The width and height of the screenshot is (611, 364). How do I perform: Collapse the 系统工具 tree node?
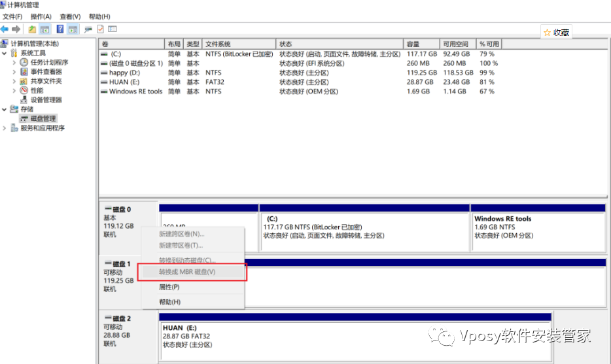click(5, 53)
